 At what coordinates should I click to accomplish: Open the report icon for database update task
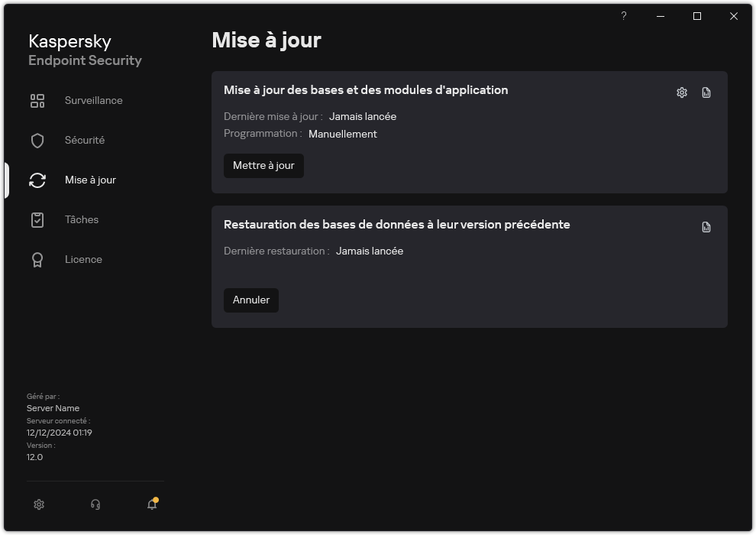pos(706,91)
